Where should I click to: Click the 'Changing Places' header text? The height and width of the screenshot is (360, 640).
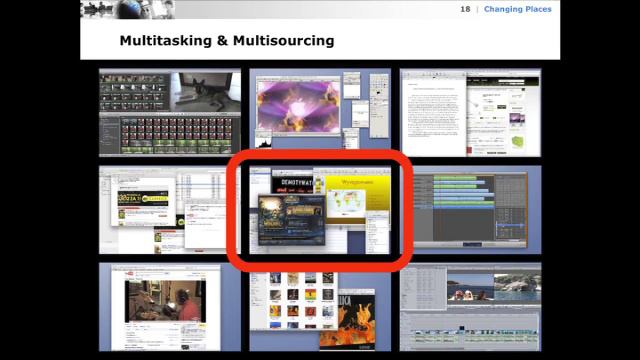[x=518, y=9]
